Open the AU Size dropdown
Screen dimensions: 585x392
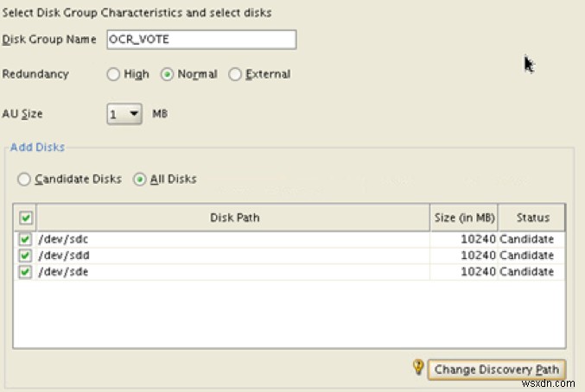125,114
